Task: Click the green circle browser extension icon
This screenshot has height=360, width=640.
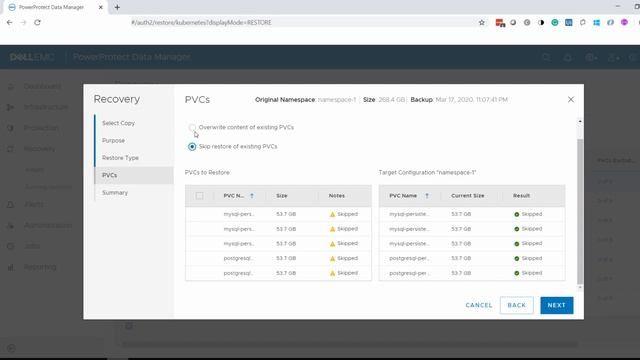Action: click(x=555, y=22)
